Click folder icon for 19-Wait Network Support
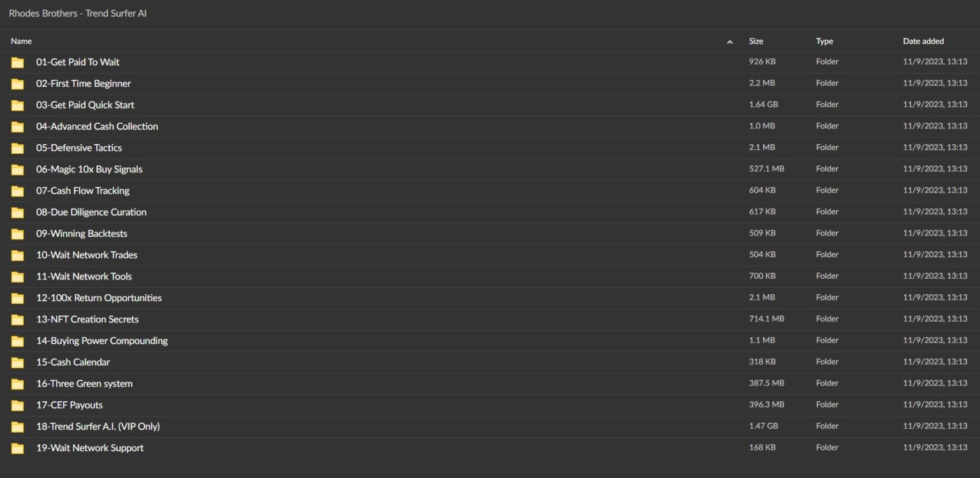The image size is (980, 478). [17, 449]
